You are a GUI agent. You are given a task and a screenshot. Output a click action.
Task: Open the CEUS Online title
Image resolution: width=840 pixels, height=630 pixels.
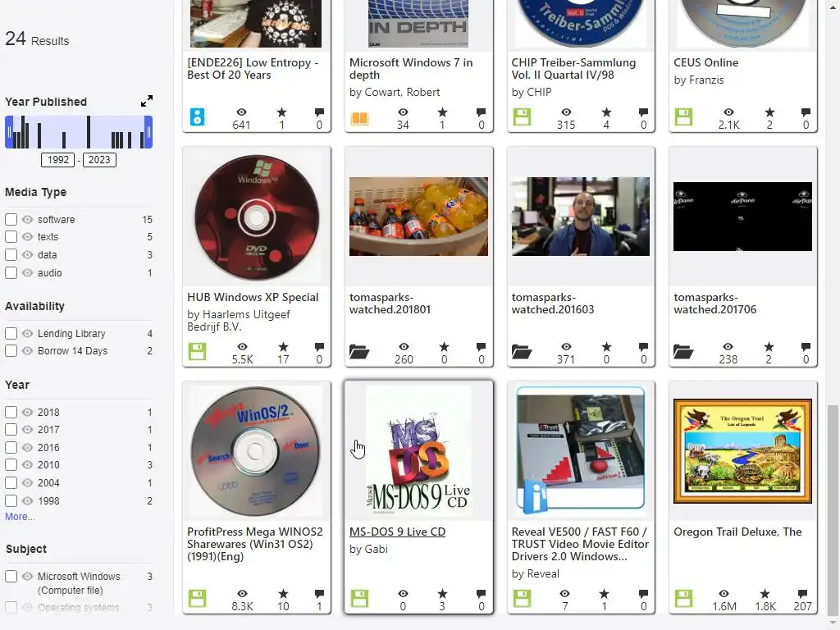coord(705,62)
